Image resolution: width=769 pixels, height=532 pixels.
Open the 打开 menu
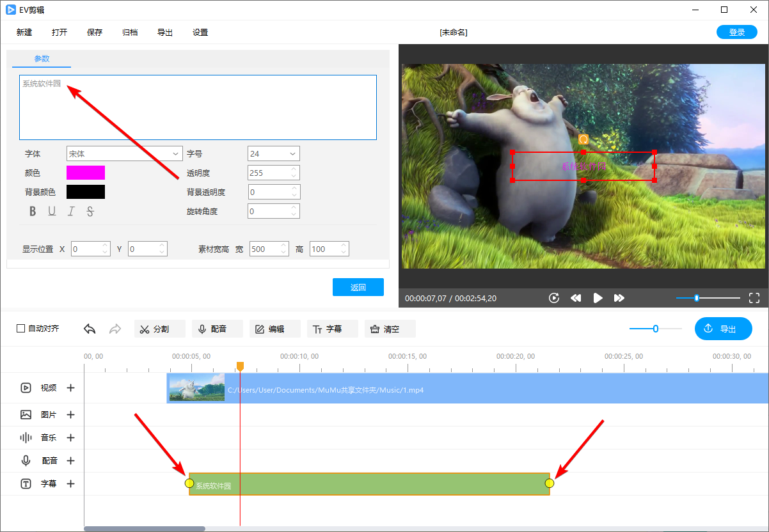(59, 33)
